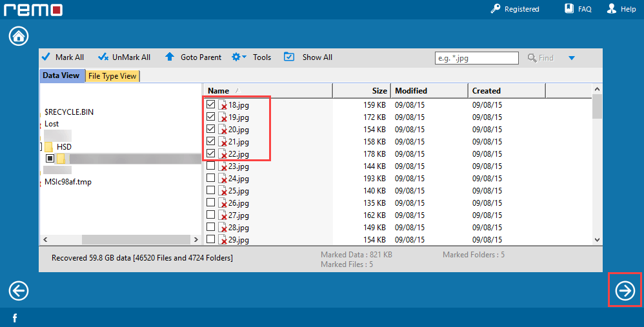The height and width of the screenshot is (327, 644).
Task: Mark the 29.jpg checkbox
Action: pos(211,239)
